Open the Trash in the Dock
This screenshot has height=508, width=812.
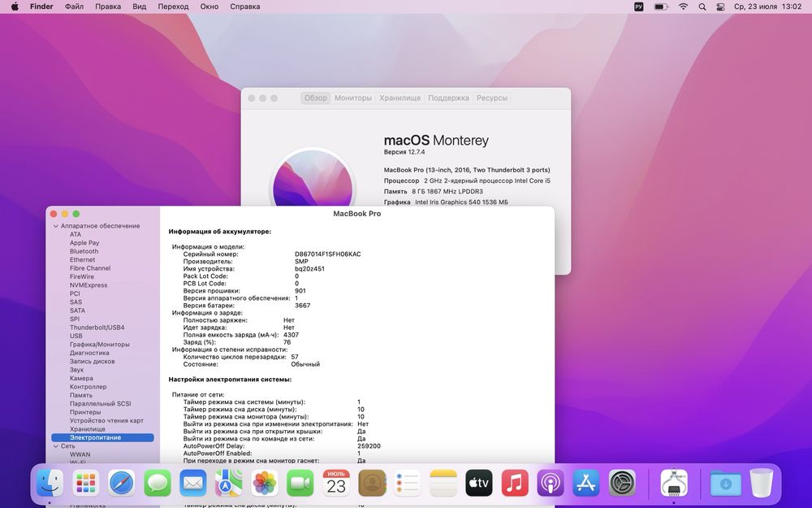pos(762,483)
